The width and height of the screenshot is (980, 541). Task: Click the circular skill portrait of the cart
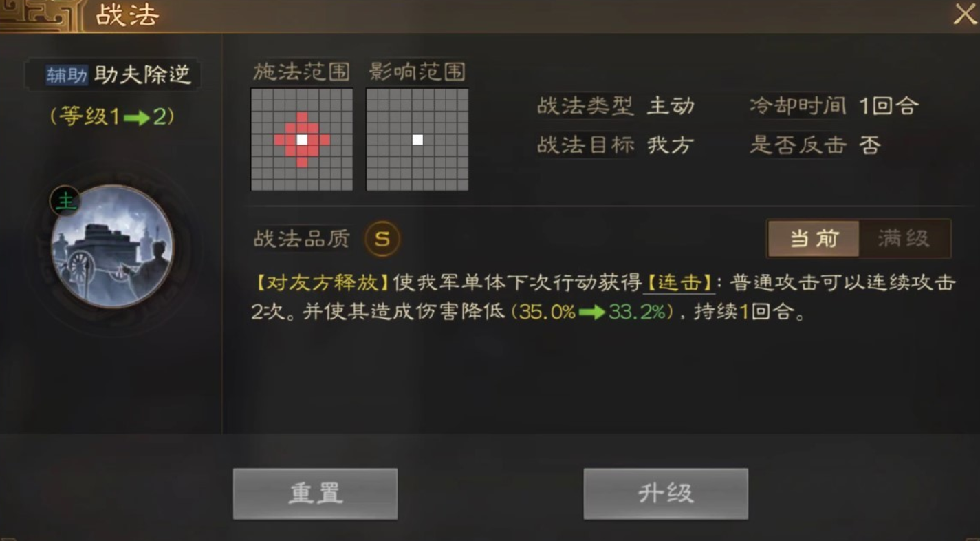tap(112, 246)
